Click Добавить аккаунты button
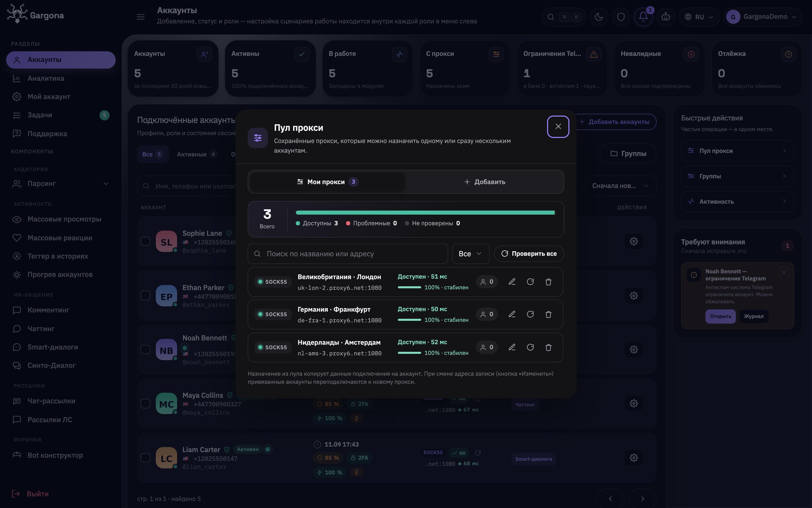The width and height of the screenshot is (812, 508). [614, 122]
